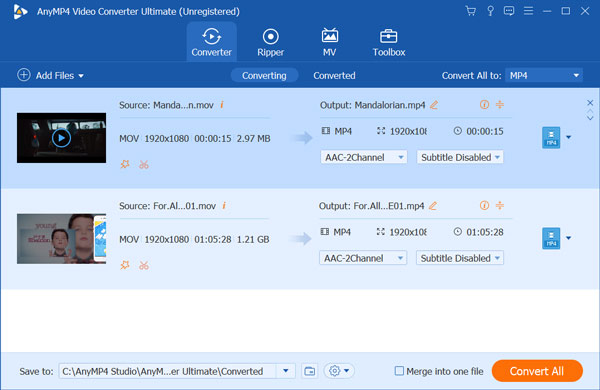Open Subtitle Disabled dropdown for For.All

(460, 258)
